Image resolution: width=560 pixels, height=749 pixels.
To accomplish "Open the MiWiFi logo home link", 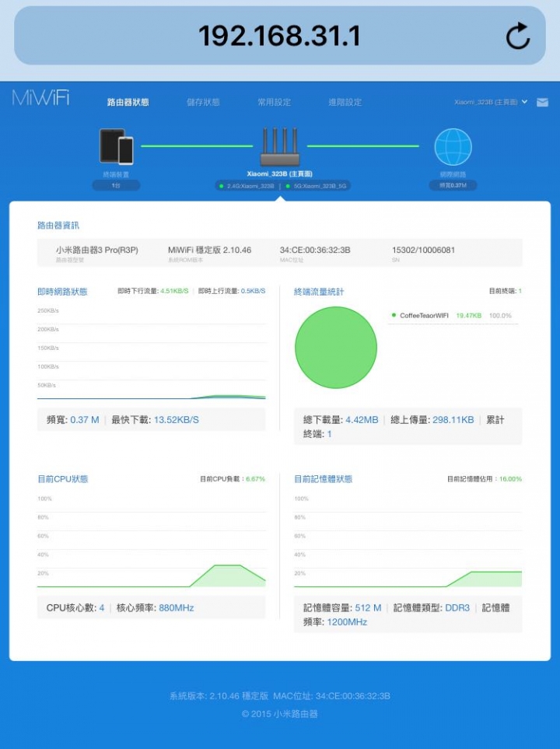I will tap(41, 98).
